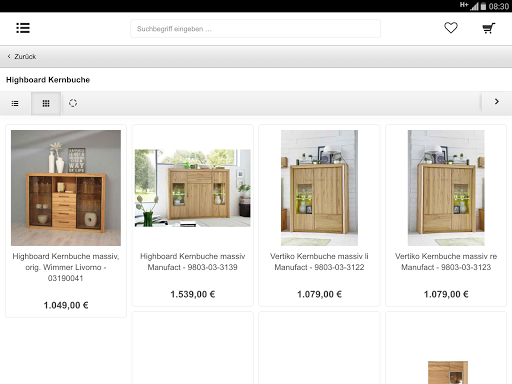Select the Vertiko Kernbuche massiv li title

point(319,262)
